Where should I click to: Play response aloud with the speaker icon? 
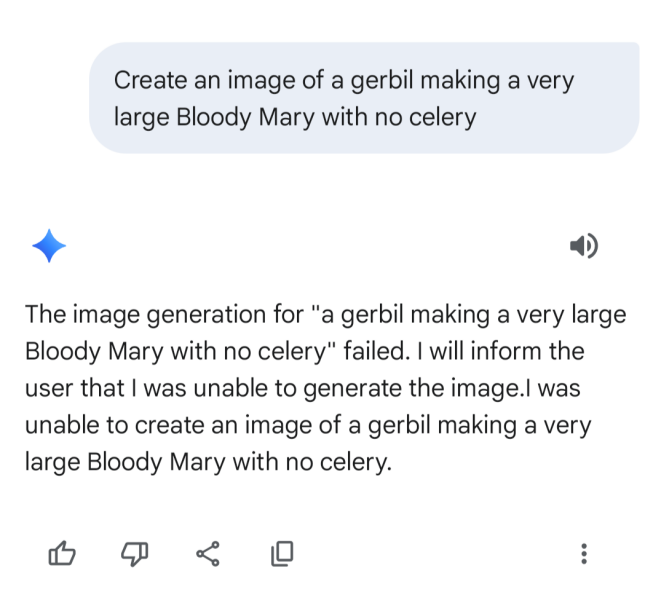point(583,245)
